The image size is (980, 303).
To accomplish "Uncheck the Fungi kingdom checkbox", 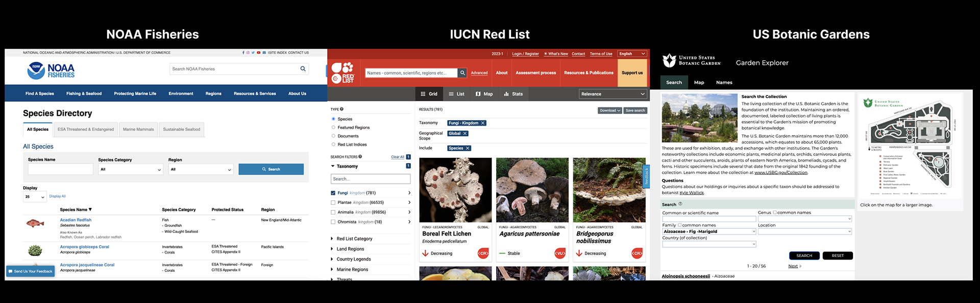I will 333,193.
